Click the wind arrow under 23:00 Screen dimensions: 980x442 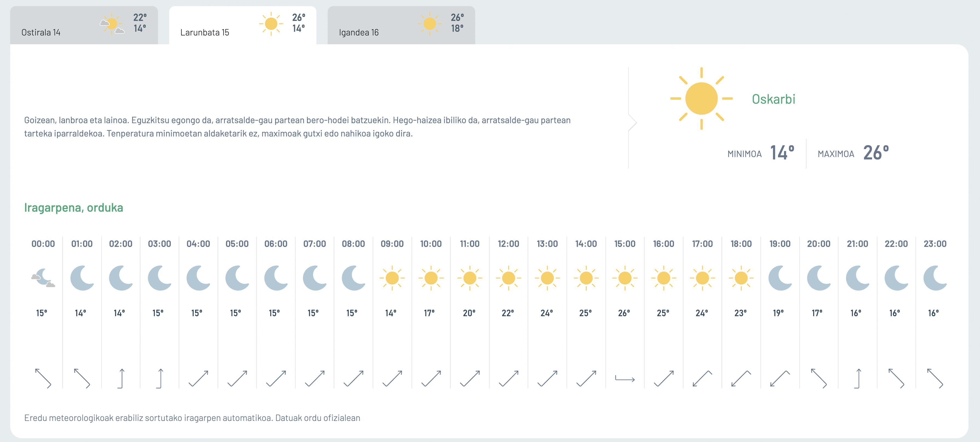(x=935, y=378)
